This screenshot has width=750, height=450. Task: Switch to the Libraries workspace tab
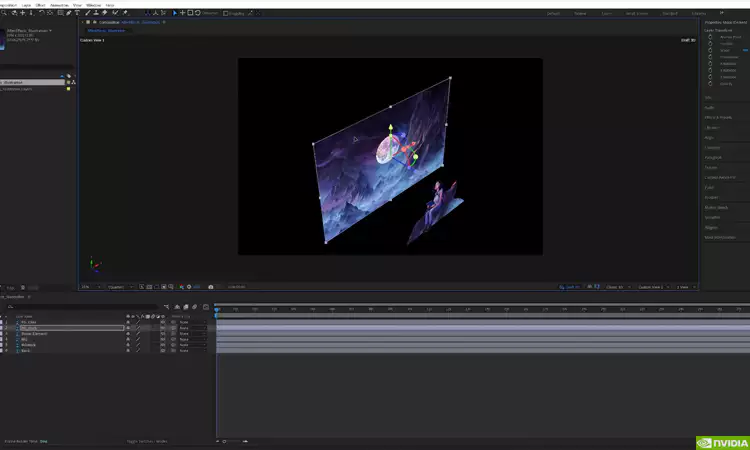[699, 13]
